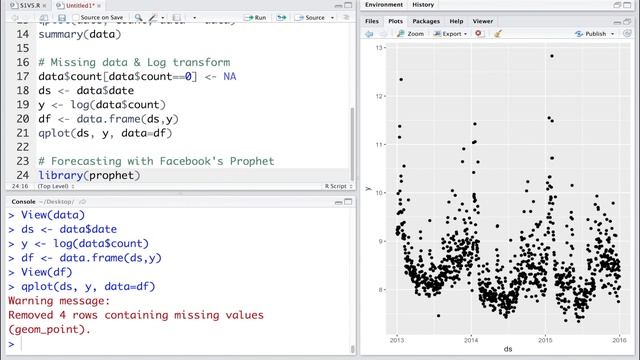Click the save document floppy icon
Screen dimensions: 640x360
tap(62, 18)
